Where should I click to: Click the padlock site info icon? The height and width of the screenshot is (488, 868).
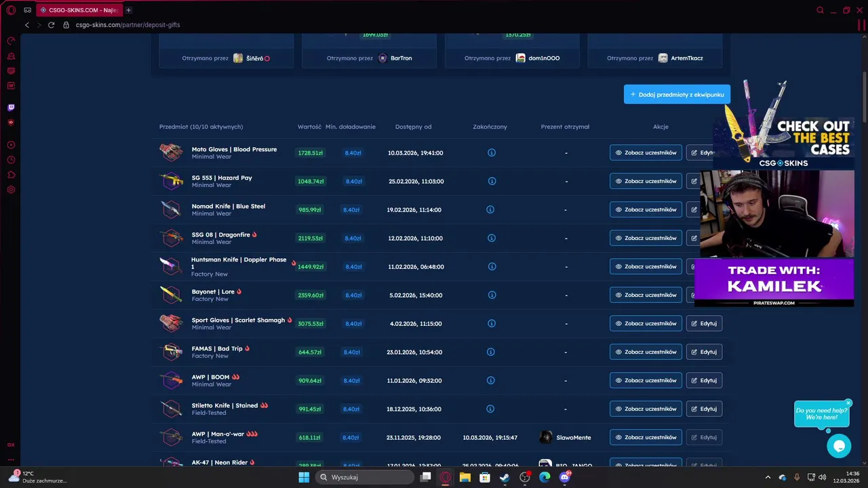66,25
